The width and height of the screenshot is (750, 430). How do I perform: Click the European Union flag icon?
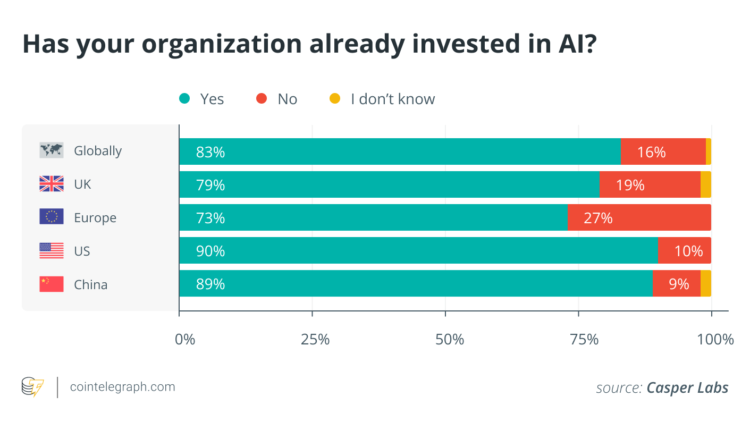pyautogui.click(x=51, y=217)
